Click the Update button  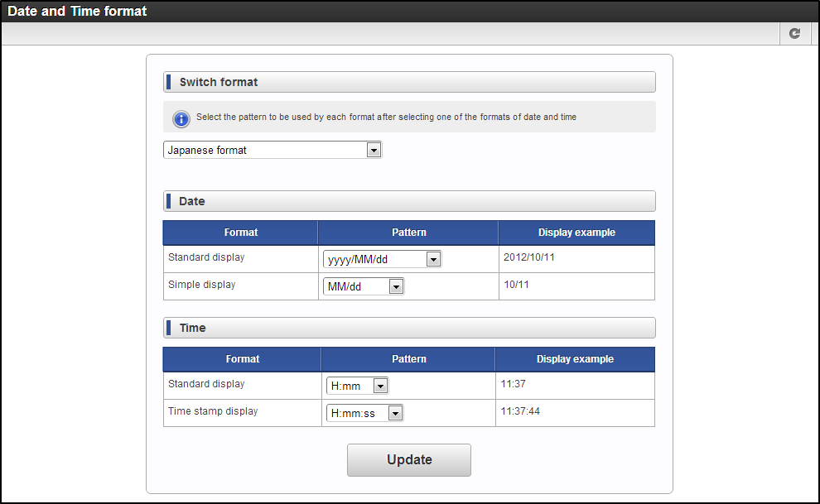409,460
